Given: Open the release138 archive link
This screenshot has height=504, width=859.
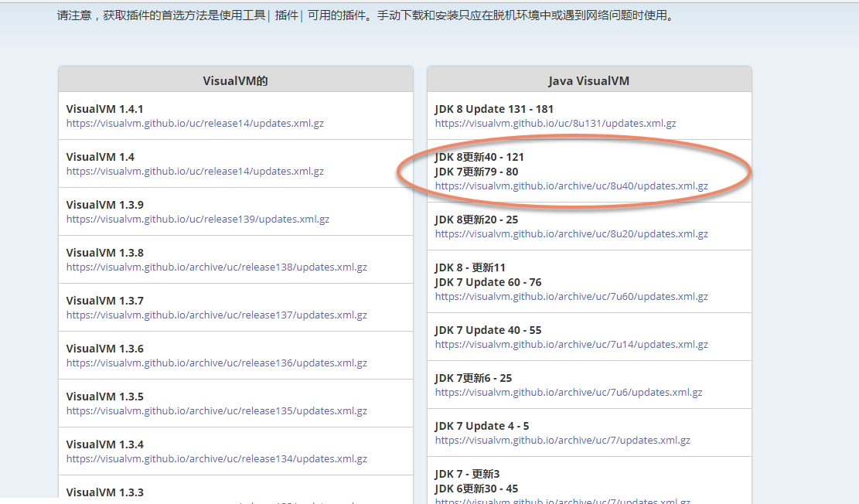Looking at the screenshot, I should point(216,267).
